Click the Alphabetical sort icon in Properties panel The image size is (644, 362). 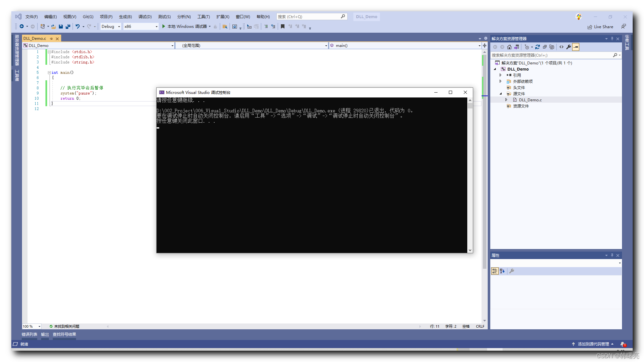click(502, 271)
